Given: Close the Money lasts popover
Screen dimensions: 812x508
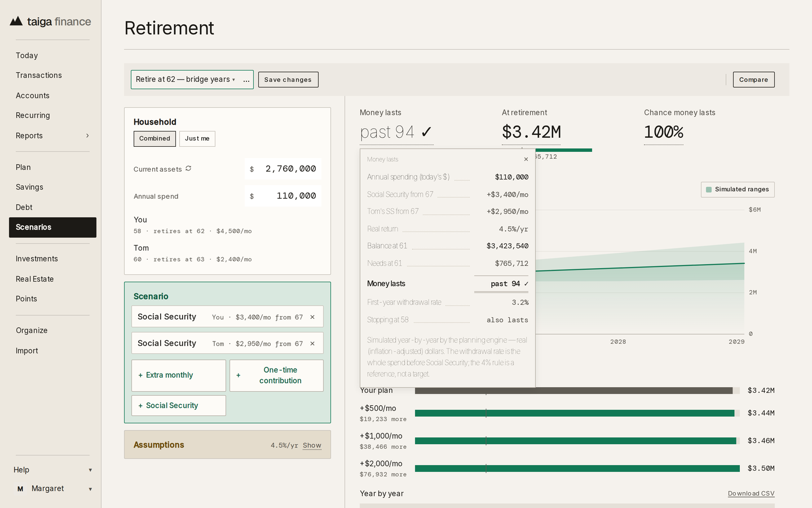Looking at the screenshot, I should 526,159.
